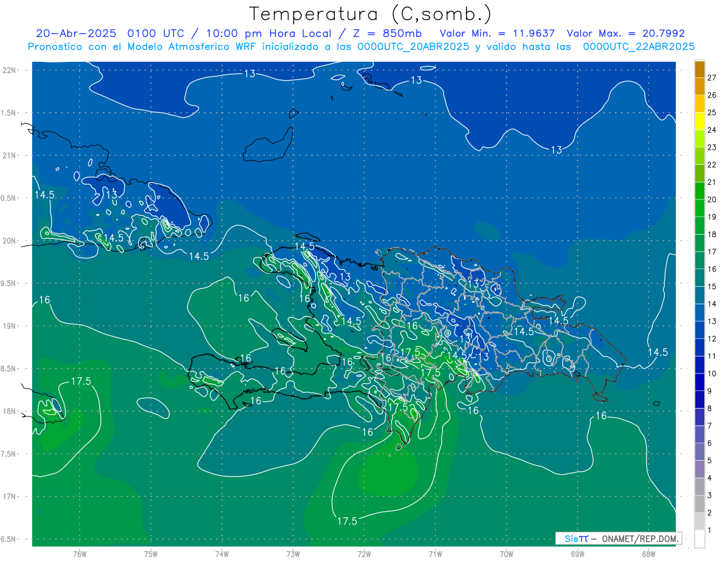Click legend value 24

click(712, 130)
